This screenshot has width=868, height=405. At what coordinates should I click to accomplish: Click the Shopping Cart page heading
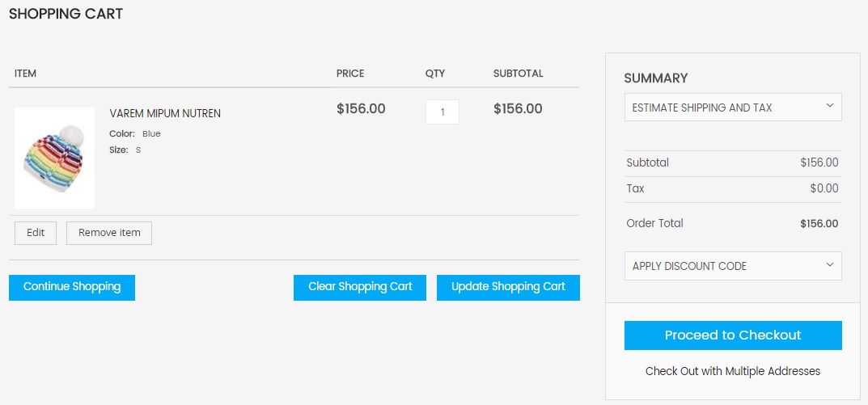(66, 14)
